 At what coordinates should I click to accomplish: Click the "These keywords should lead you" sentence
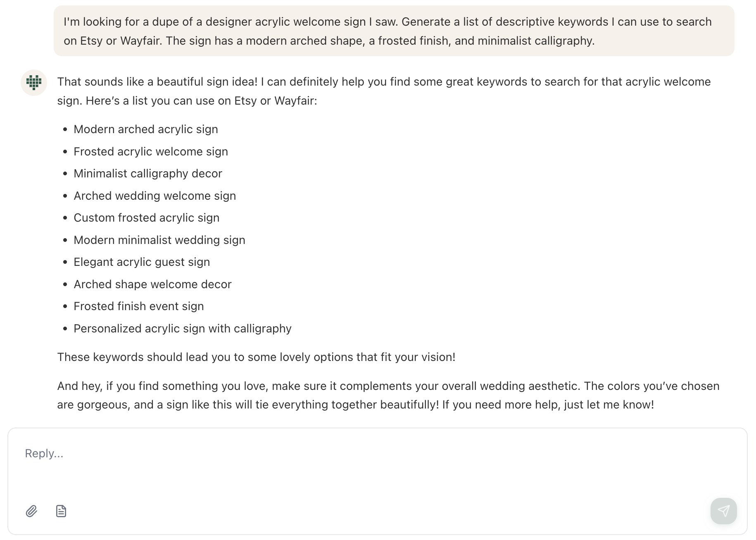(x=256, y=357)
